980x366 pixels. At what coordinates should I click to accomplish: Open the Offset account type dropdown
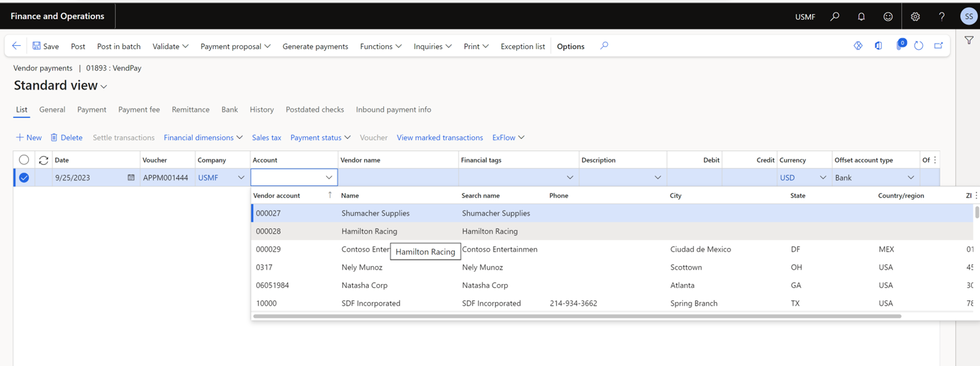(x=910, y=178)
